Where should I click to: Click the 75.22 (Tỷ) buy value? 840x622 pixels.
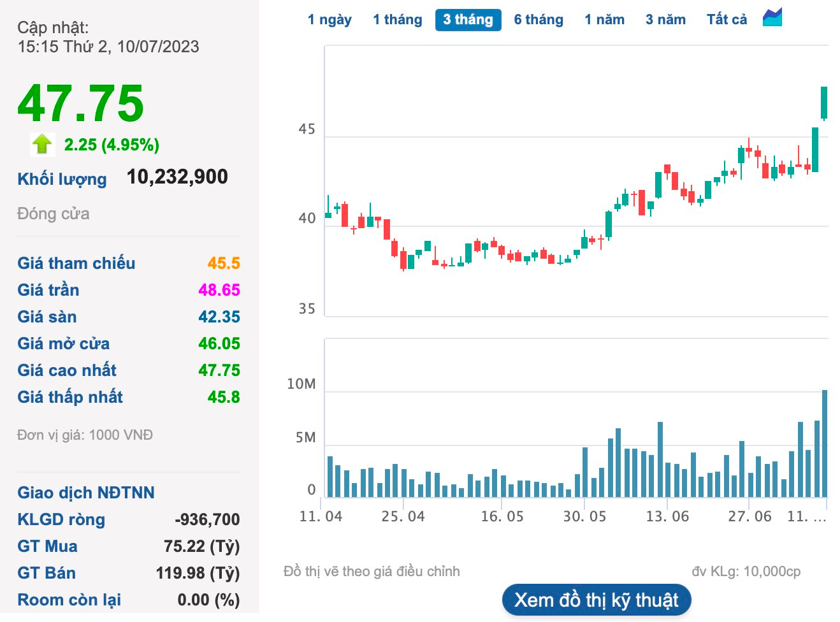tap(202, 546)
